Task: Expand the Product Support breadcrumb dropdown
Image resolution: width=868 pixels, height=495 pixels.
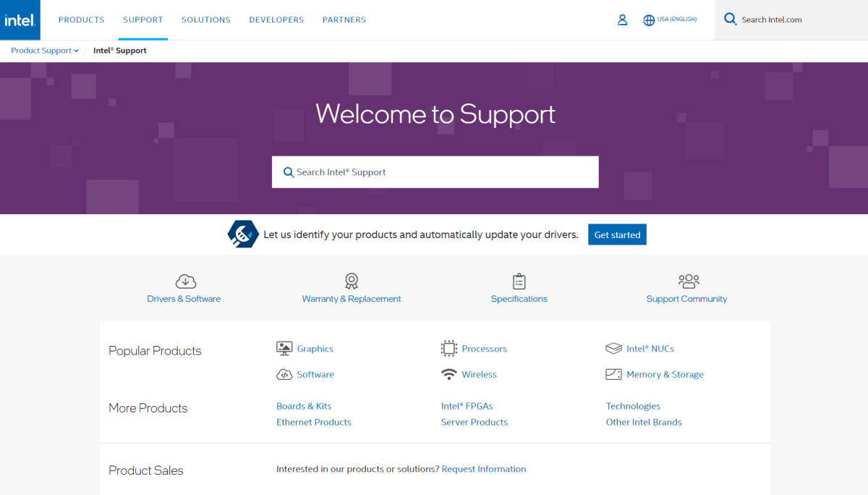Action: point(45,51)
